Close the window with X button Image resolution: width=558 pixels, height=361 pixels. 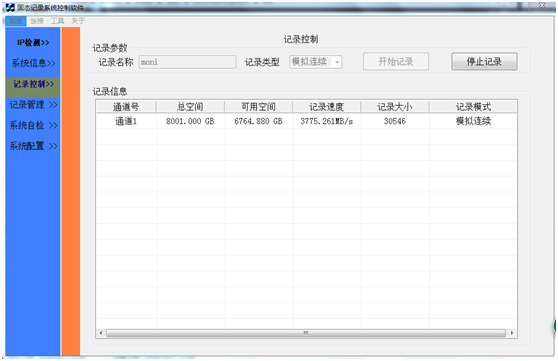coord(542,5)
